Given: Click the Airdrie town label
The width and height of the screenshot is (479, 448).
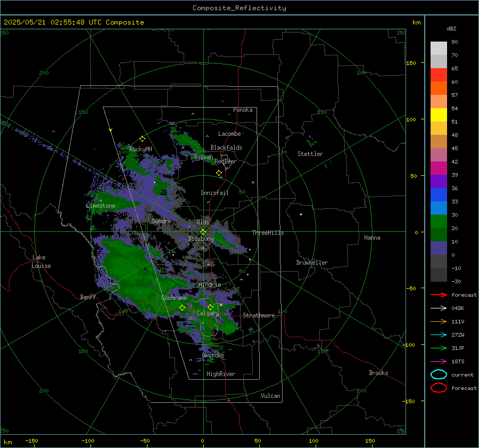Looking at the screenshot, I should pyautogui.click(x=210, y=284).
